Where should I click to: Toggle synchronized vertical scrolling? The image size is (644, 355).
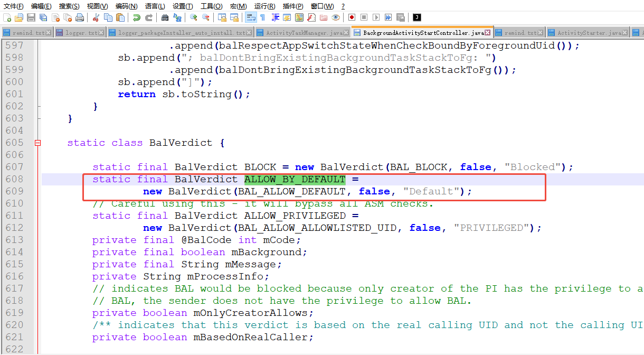(x=222, y=17)
